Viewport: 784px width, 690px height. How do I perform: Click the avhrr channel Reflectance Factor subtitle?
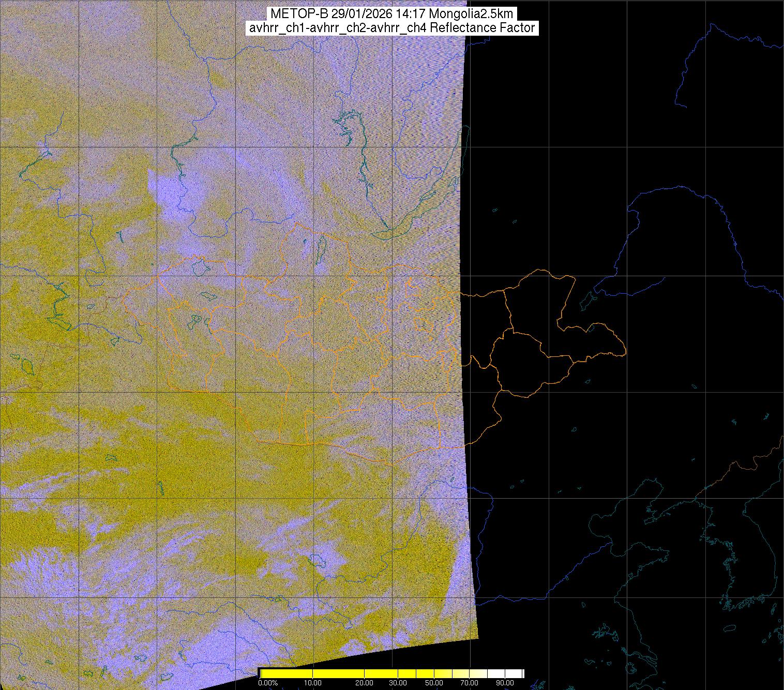[392, 28]
